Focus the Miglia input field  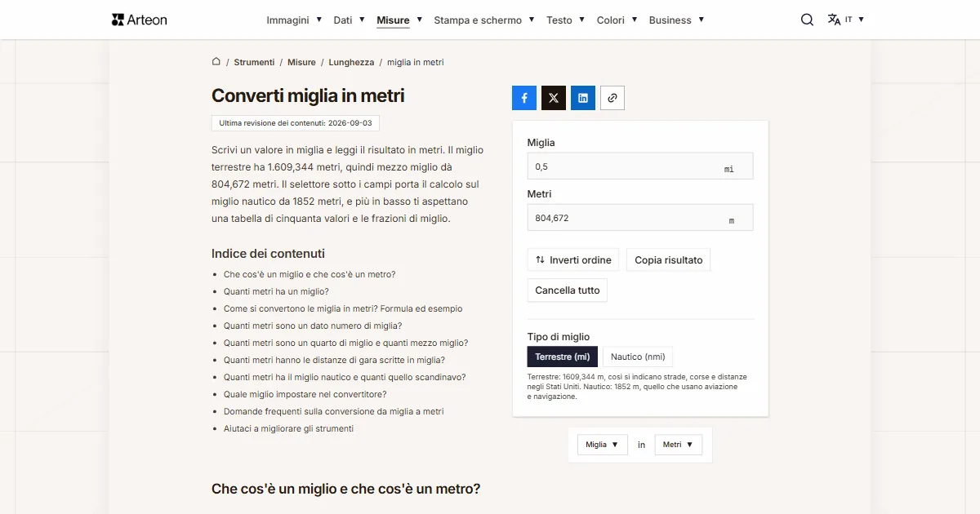coord(640,166)
